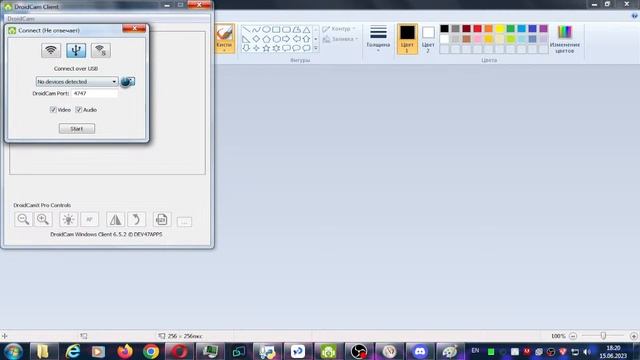Click the mirror flip control
The image size is (640, 360).
116,220
